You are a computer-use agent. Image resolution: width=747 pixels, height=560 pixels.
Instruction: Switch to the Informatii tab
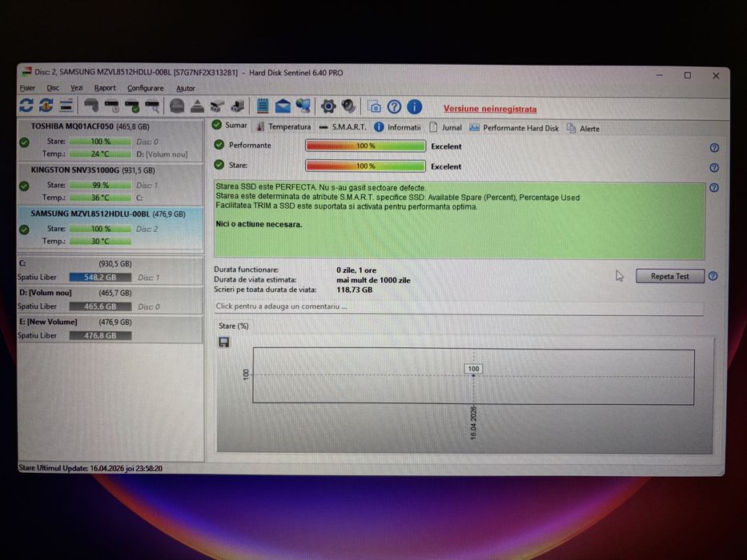tap(397, 127)
